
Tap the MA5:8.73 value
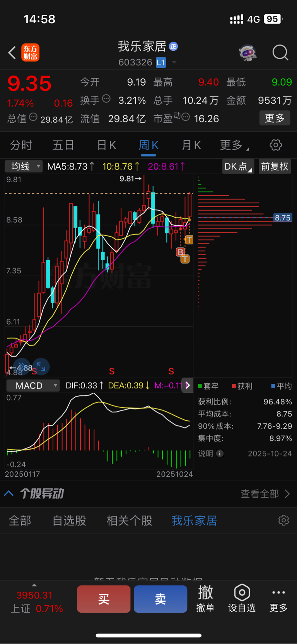(x=71, y=167)
